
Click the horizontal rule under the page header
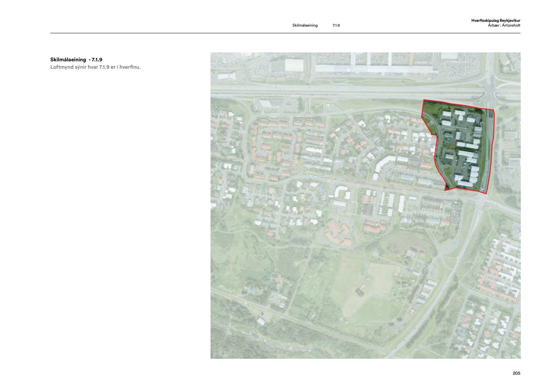click(285, 33)
